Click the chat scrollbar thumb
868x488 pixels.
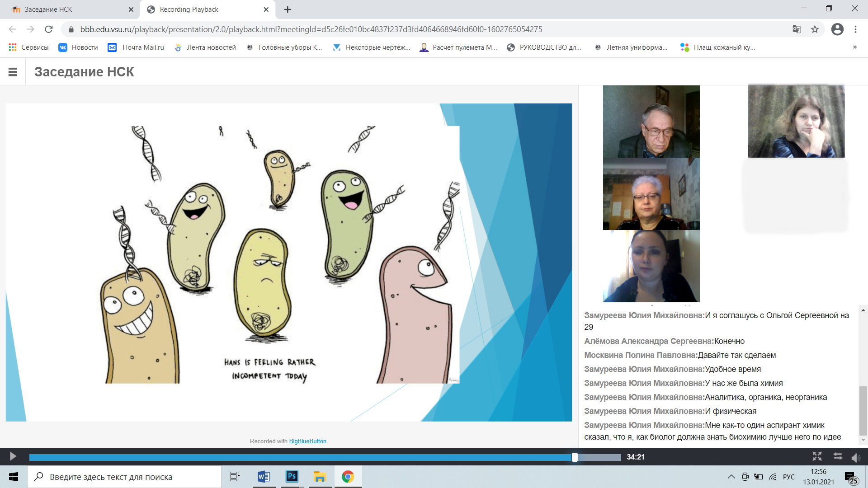[x=863, y=411]
